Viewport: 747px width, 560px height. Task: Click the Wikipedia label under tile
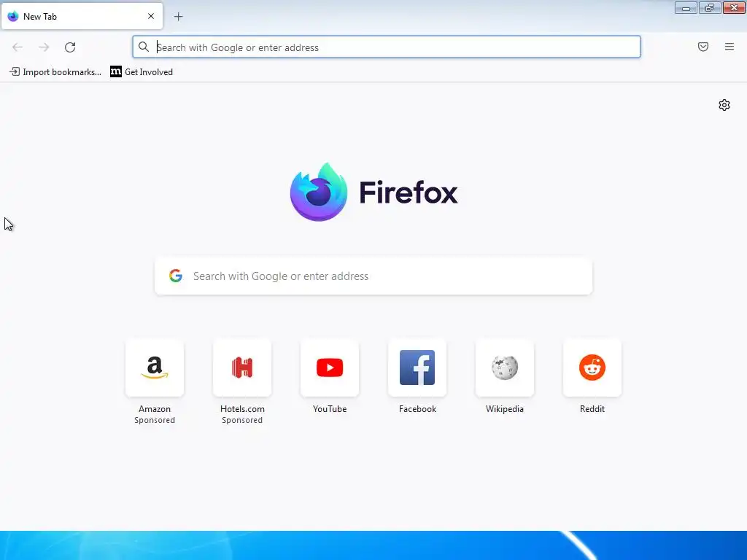505,409
